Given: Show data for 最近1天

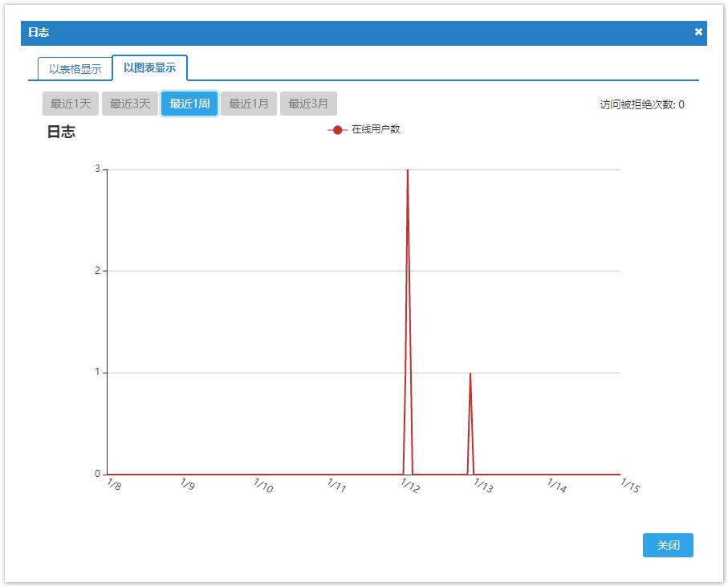Looking at the screenshot, I should [x=71, y=103].
